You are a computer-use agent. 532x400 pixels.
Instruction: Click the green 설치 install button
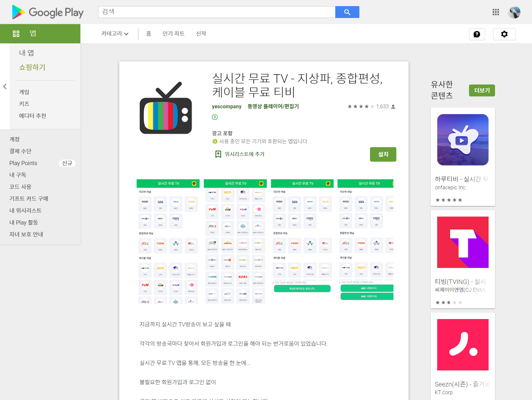(x=383, y=154)
